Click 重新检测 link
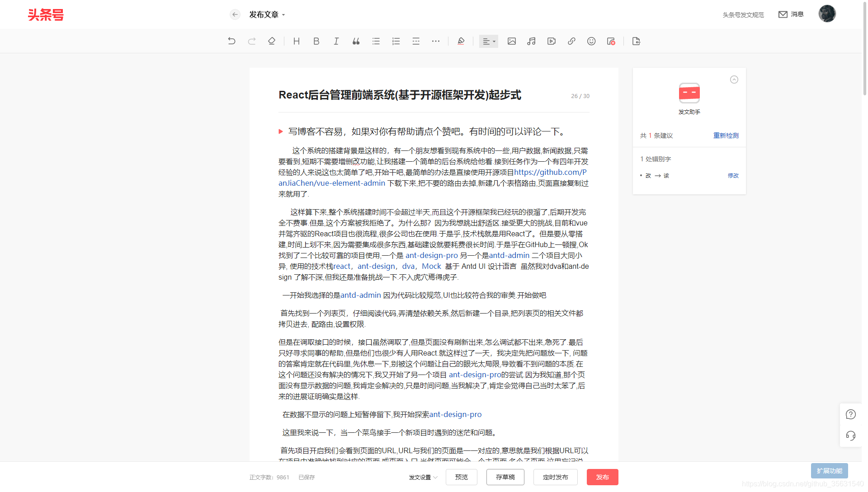The image size is (868, 492). [726, 136]
